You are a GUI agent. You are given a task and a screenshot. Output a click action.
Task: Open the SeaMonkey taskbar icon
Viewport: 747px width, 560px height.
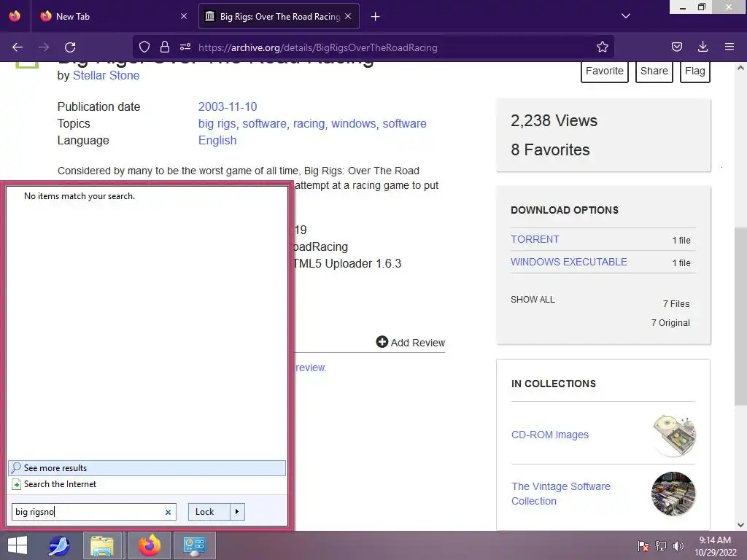pos(59,545)
